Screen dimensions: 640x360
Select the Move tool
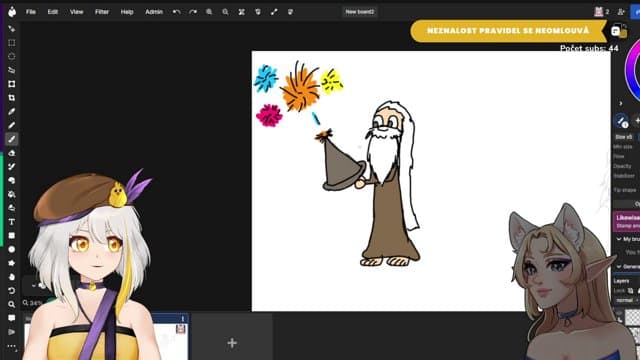tap(12, 29)
